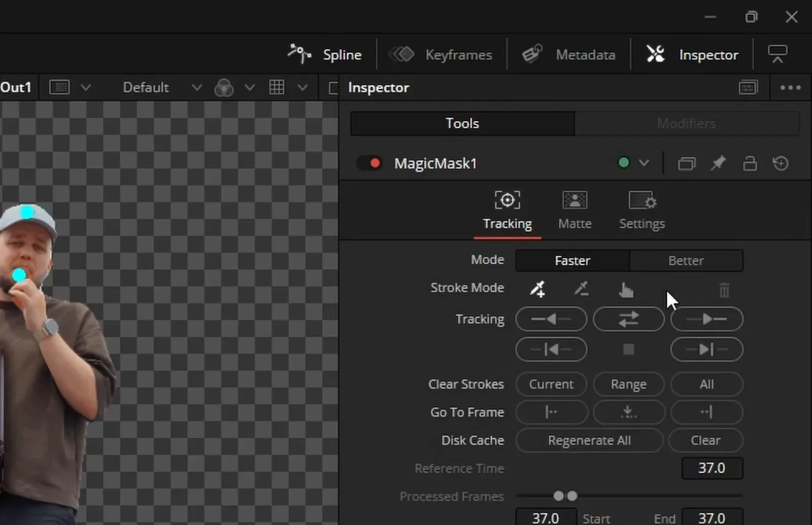Click the Reference Time value field
Image resolution: width=812 pixels, height=525 pixels.
(712, 468)
